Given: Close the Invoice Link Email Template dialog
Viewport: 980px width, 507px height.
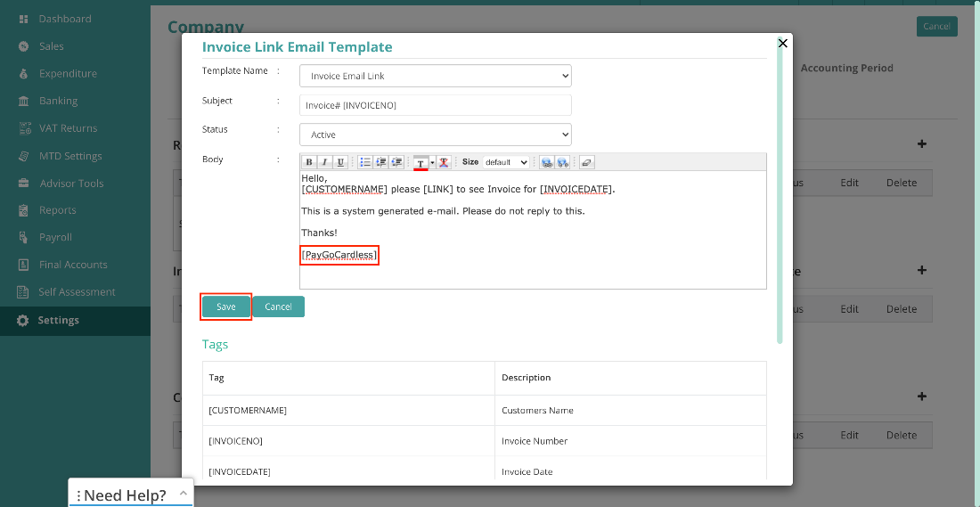Looking at the screenshot, I should pyautogui.click(x=782, y=43).
